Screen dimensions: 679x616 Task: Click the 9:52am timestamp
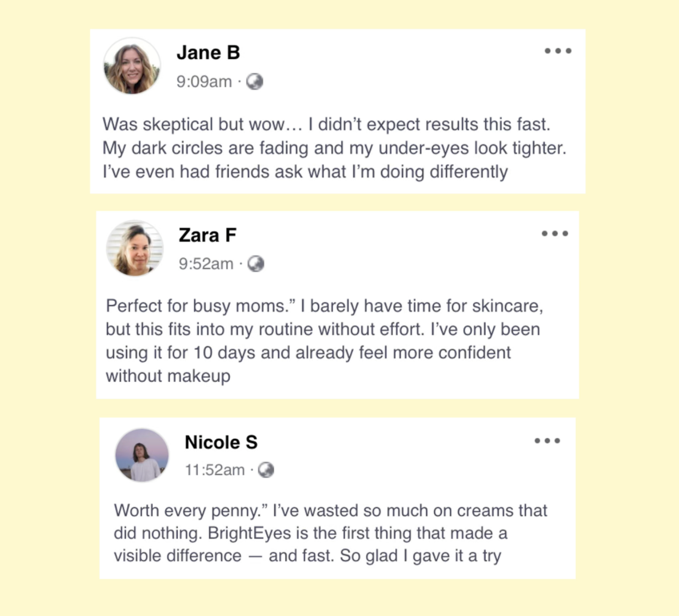pyautogui.click(x=206, y=263)
